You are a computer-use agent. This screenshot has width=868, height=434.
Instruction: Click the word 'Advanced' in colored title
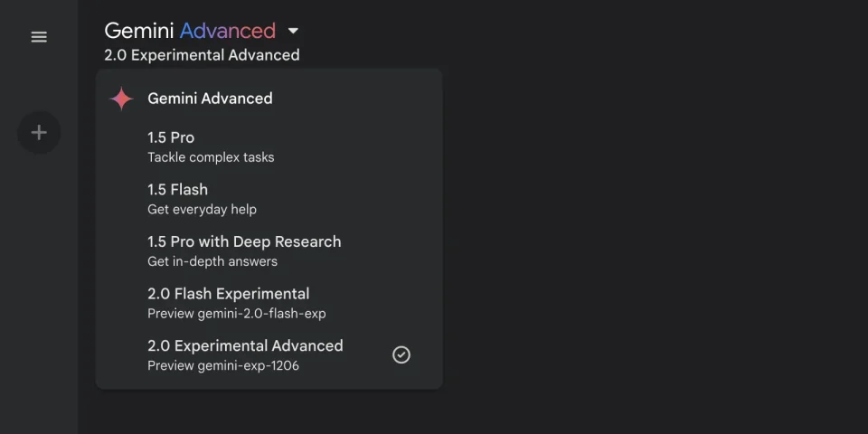click(228, 31)
